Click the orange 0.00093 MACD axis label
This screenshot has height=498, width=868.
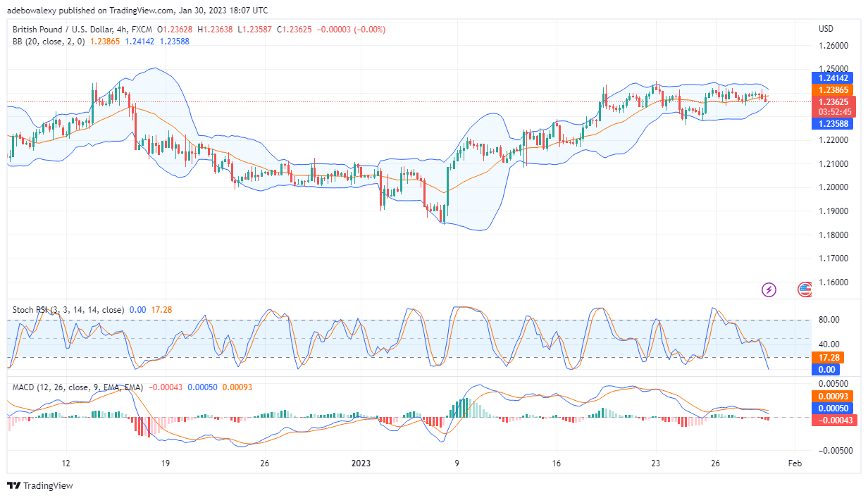click(x=833, y=397)
